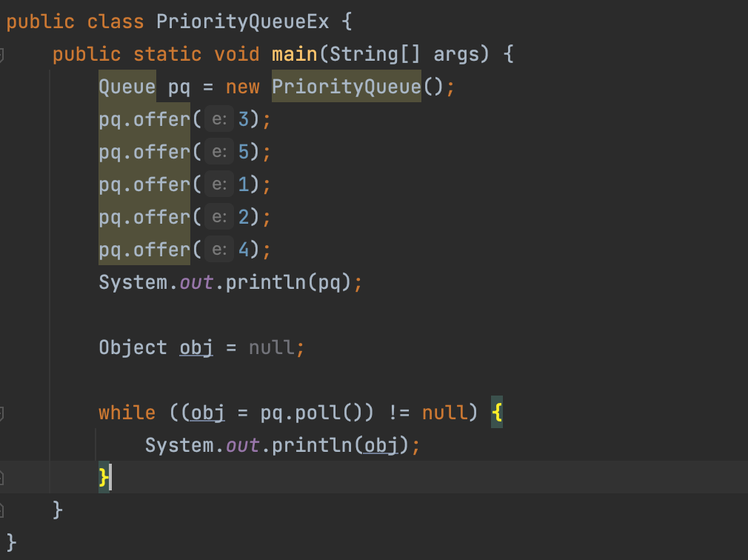Click the fold end marker at the loop's closing brace
Screen dimensions: 748x560
[1, 478]
